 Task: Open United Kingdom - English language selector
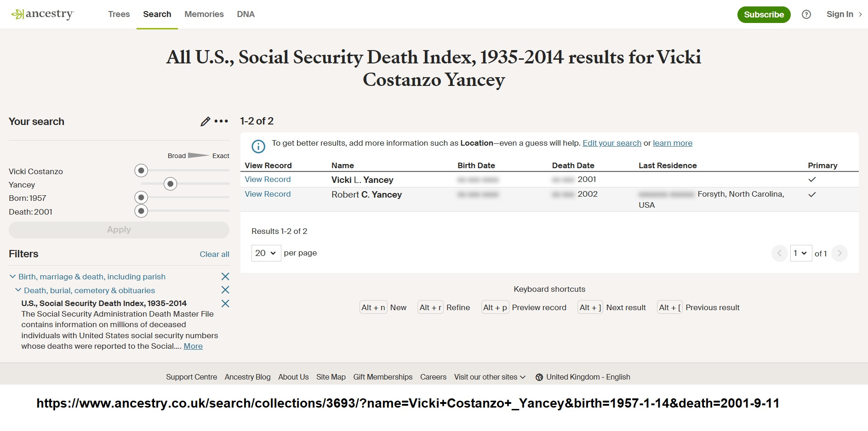[x=583, y=377]
